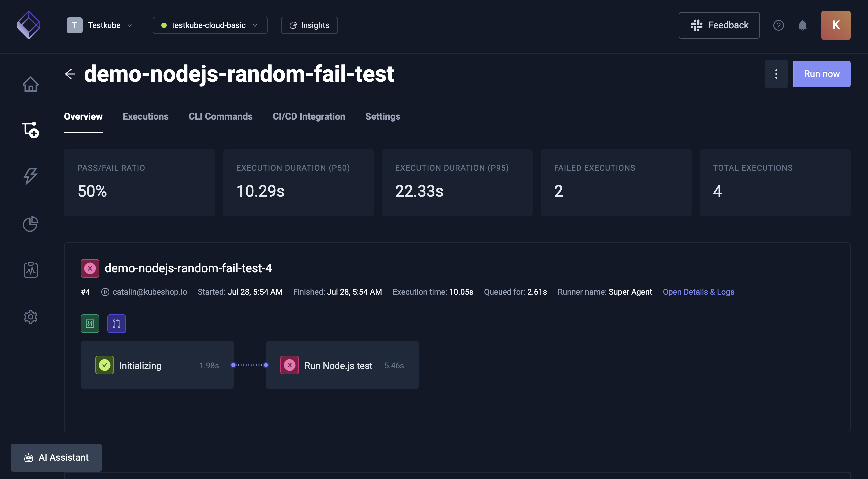Click the 5.46s Run Node.js test duration

coord(394,365)
